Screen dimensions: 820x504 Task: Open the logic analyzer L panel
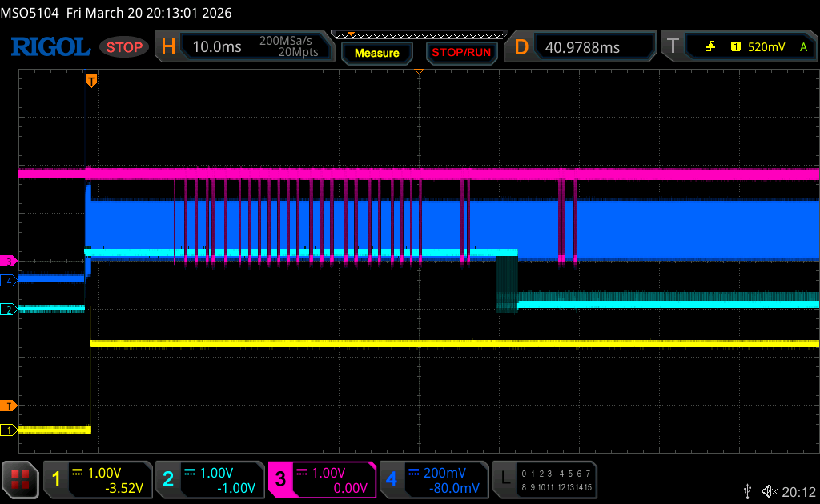point(505,478)
